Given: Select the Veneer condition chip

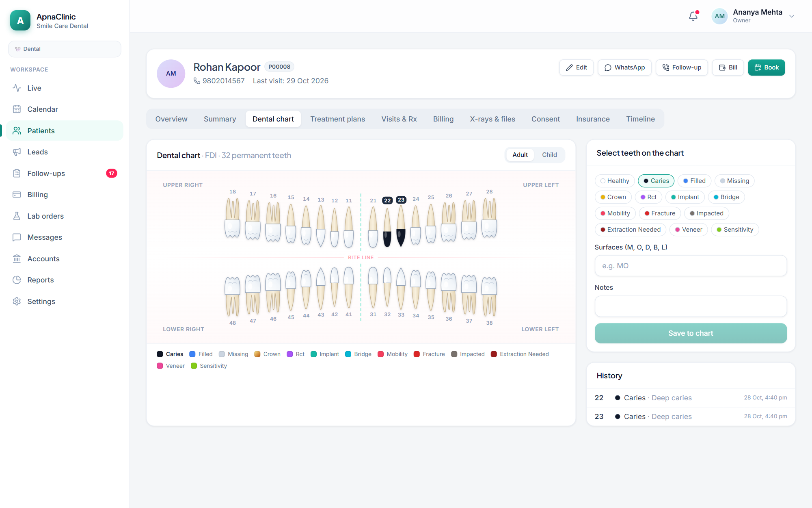Looking at the screenshot, I should 689,230.
